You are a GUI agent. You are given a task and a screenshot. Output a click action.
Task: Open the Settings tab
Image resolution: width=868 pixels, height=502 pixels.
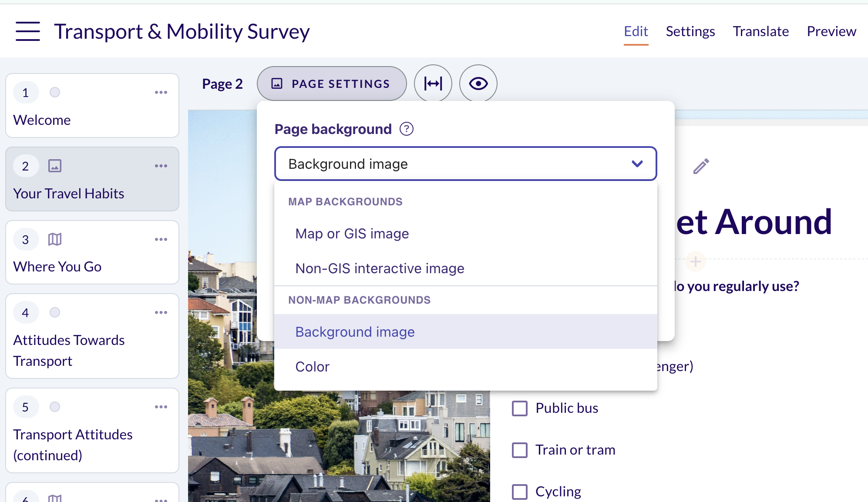click(690, 31)
